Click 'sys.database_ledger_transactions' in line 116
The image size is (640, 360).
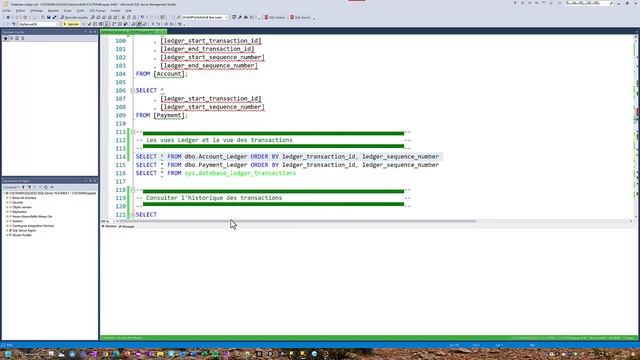pyautogui.click(x=240, y=173)
